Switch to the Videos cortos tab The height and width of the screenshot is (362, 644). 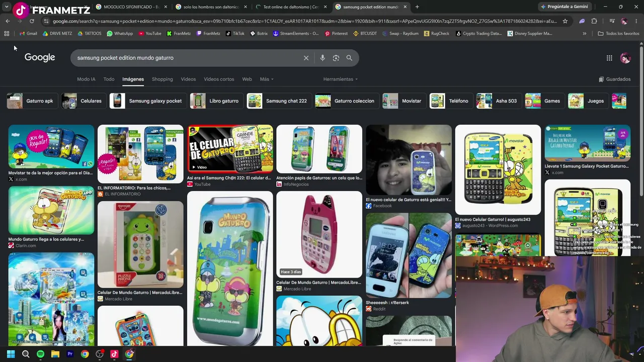click(219, 79)
